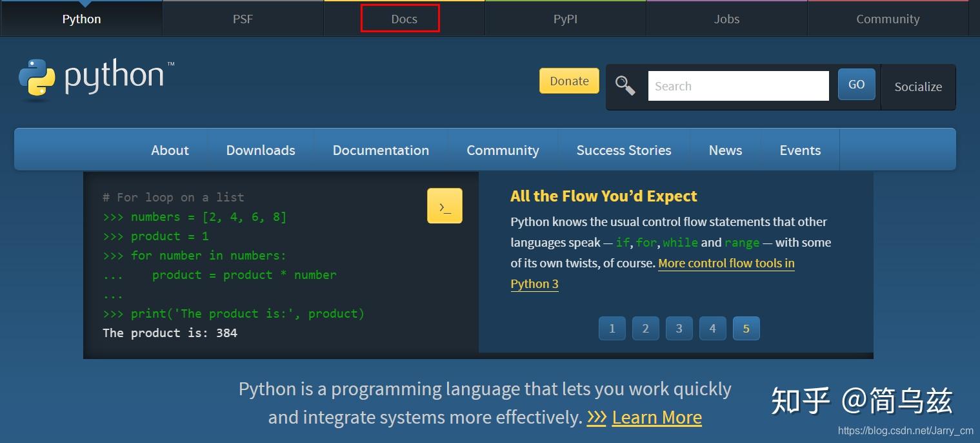Follow 'More control flow tools in Python 3' link
The height and width of the screenshot is (443, 980).
[x=726, y=263]
